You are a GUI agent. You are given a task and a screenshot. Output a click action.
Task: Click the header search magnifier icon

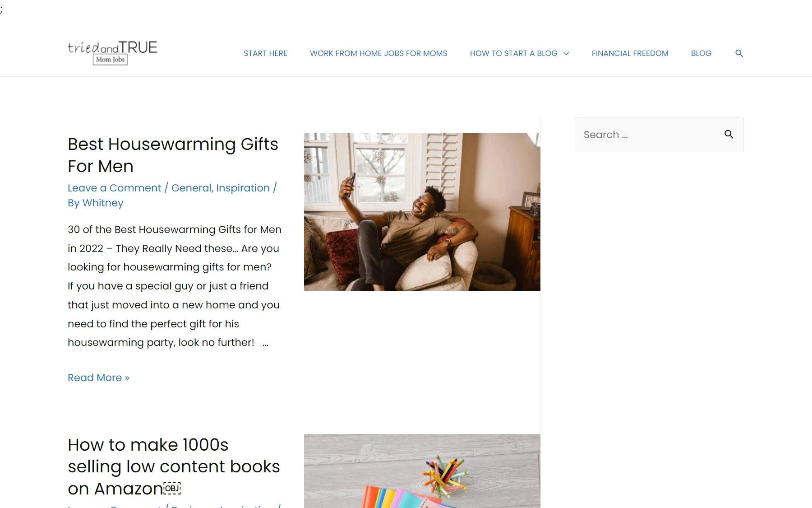click(739, 53)
